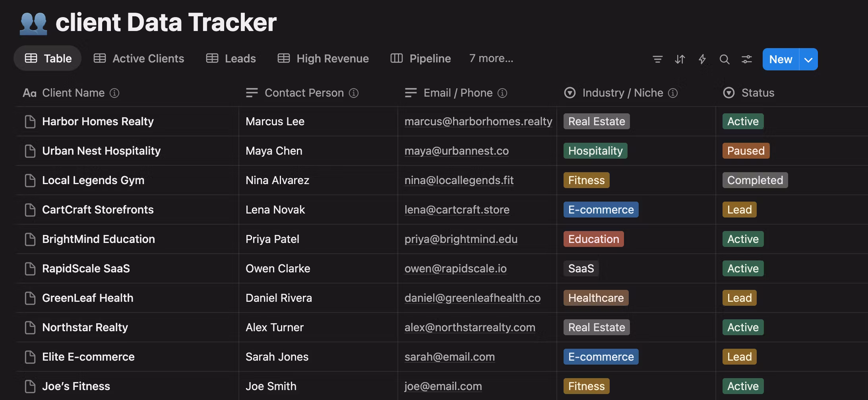Viewport: 868px width, 400px height.
Task: Open daniel@greenleafhealth.co email link
Action: [x=473, y=298]
